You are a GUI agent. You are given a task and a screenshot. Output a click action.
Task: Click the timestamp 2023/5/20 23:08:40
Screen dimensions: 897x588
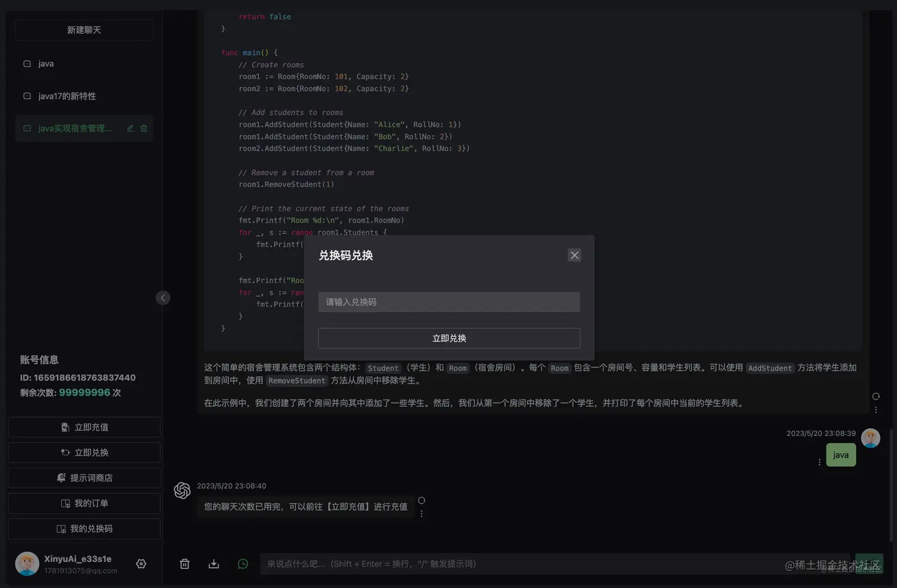tap(231, 486)
